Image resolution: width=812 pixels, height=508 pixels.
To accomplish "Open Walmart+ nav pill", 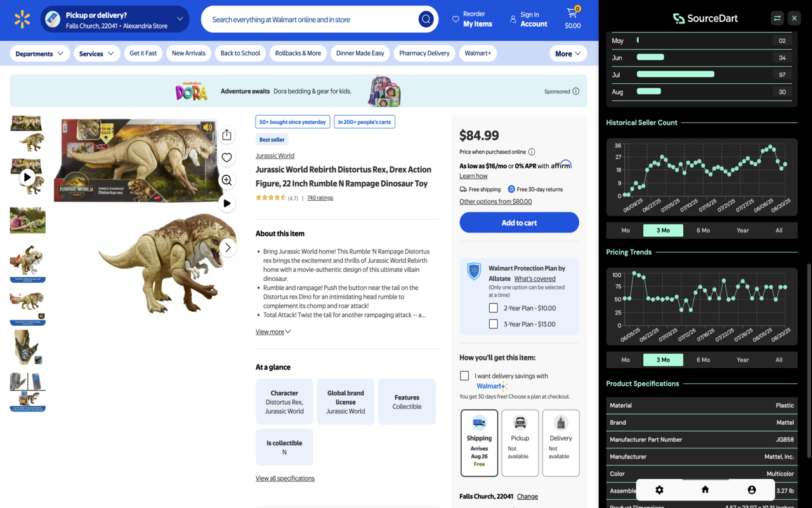I will [478, 53].
